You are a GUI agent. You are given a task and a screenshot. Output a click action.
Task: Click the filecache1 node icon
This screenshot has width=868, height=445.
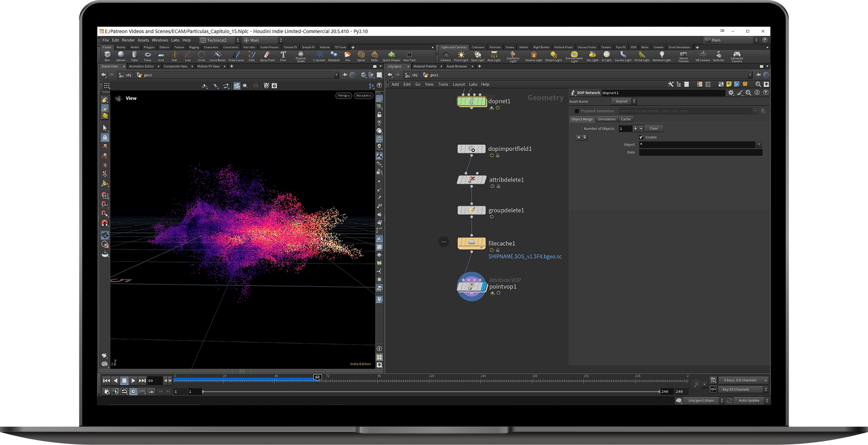tap(471, 243)
